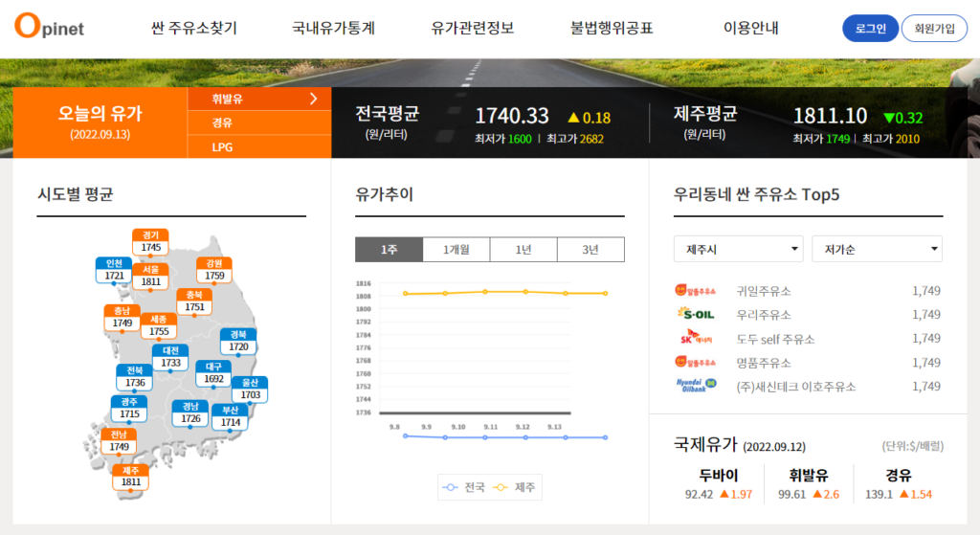Select 충남 1749 map marker

click(122, 318)
